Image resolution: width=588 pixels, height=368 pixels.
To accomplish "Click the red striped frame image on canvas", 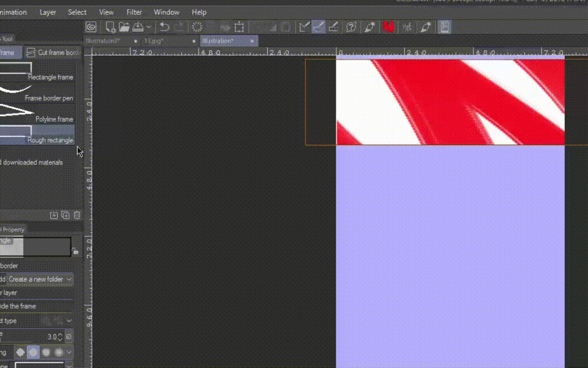I will (x=450, y=102).
